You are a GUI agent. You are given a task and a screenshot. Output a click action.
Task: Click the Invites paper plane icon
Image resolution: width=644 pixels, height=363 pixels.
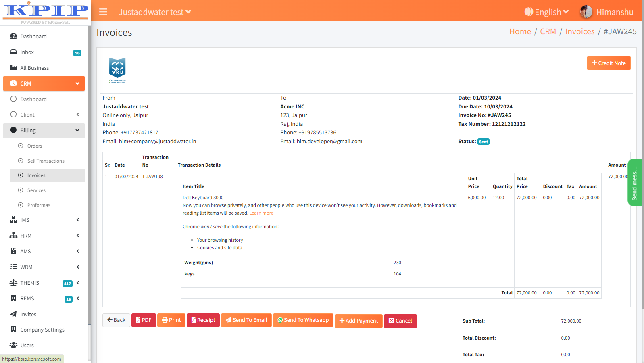[x=13, y=314]
